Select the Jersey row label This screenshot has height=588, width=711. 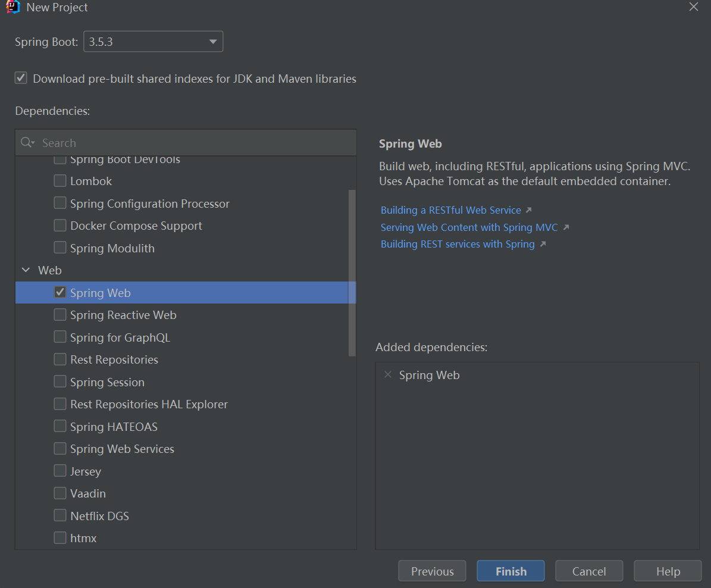[x=86, y=471]
